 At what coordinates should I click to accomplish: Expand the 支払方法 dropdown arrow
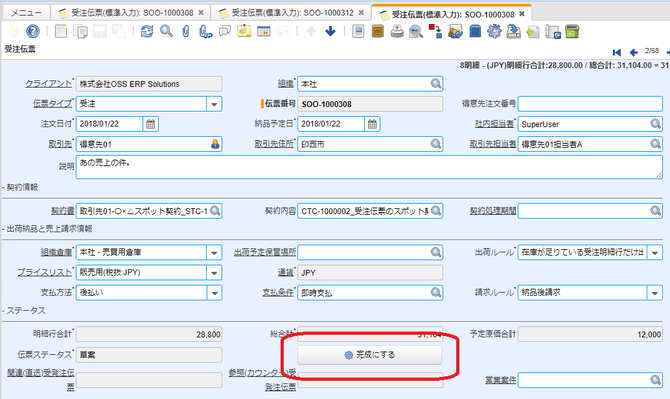click(x=214, y=293)
